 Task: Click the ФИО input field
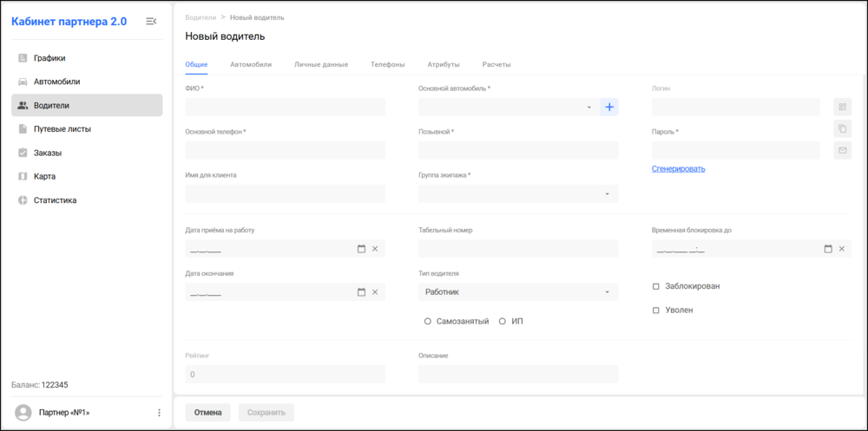285,107
